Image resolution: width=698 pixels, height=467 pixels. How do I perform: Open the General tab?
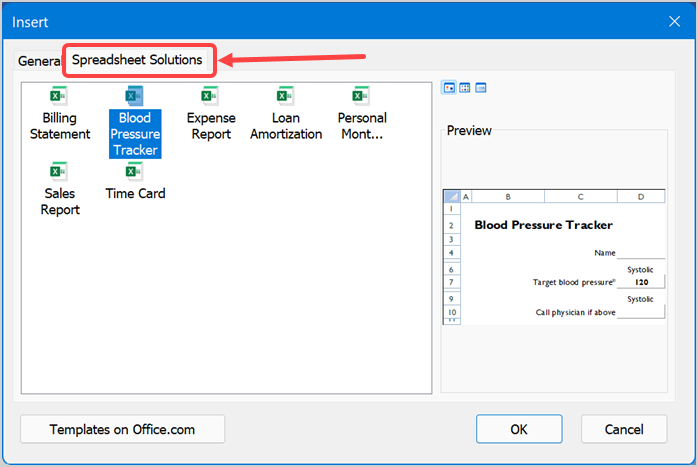[39, 61]
